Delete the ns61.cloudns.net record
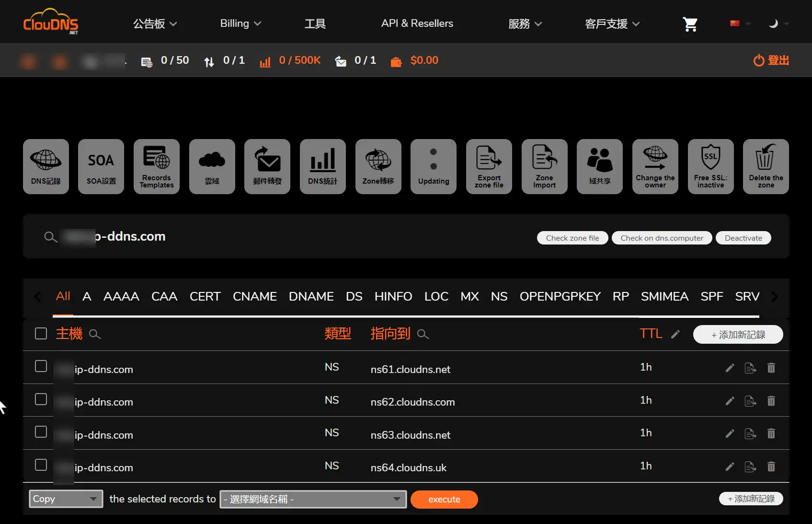Image resolution: width=812 pixels, height=524 pixels. pyautogui.click(x=771, y=368)
